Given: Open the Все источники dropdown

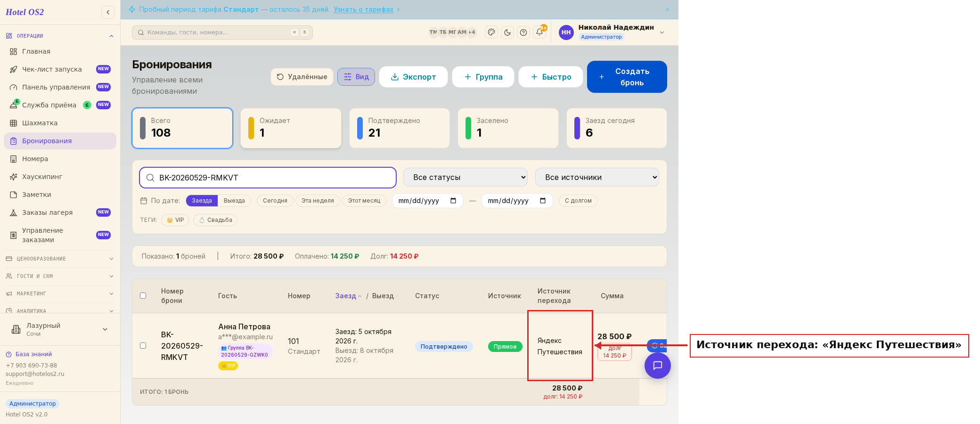Looking at the screenshot, I should tap(597, 177).
